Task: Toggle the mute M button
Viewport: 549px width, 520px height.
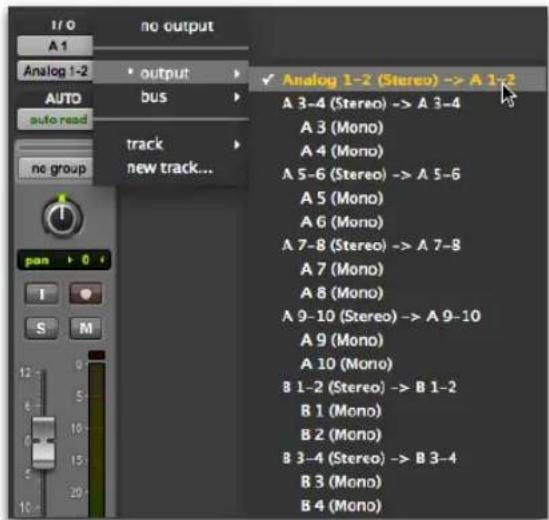Action: pos(86,328)
